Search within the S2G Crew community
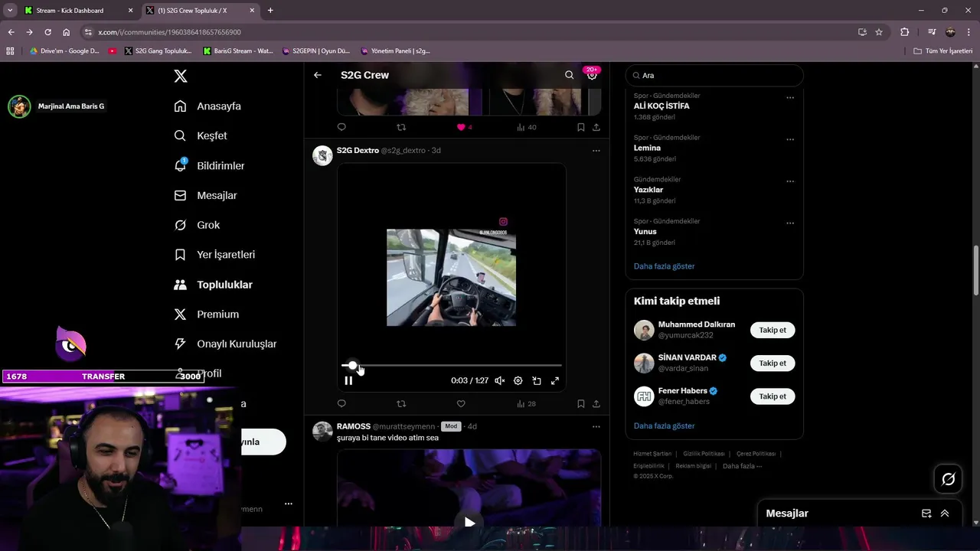Screen dimensions: 980x551 (569, 75)
